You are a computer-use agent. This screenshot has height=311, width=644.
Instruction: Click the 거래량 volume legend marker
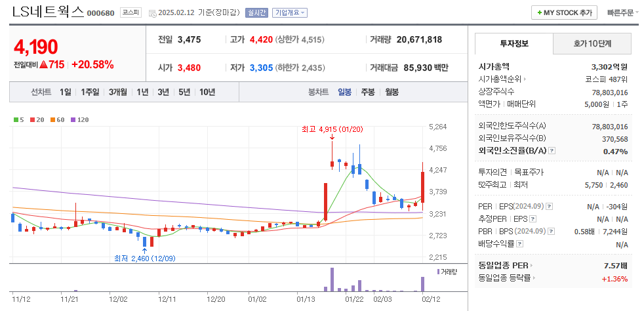438,272
